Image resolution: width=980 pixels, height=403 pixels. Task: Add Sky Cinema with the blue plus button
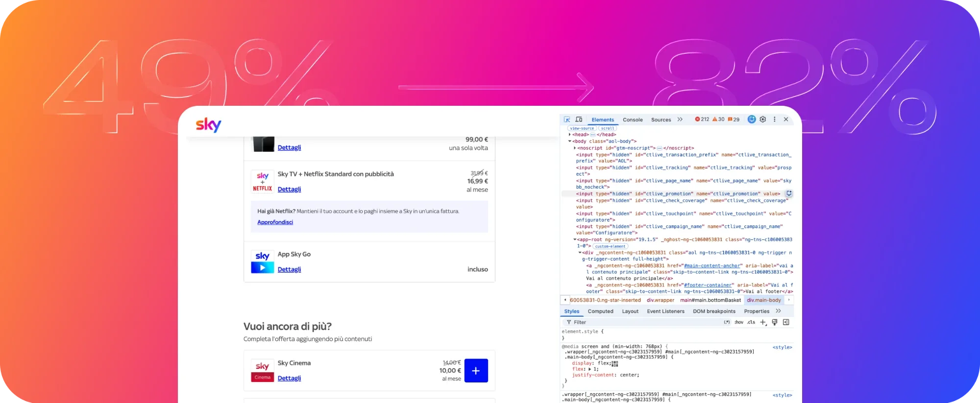(476, 371)
